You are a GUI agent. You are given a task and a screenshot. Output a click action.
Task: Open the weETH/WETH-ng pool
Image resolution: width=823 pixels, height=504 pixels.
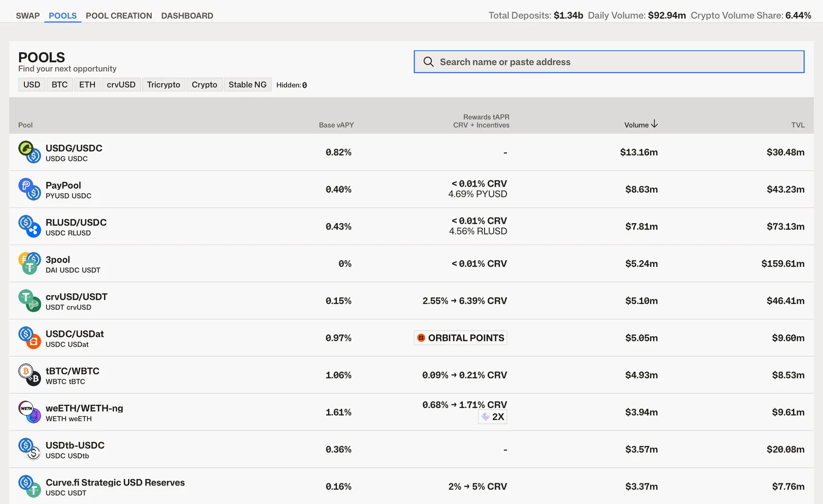click(x=411, y=412)
